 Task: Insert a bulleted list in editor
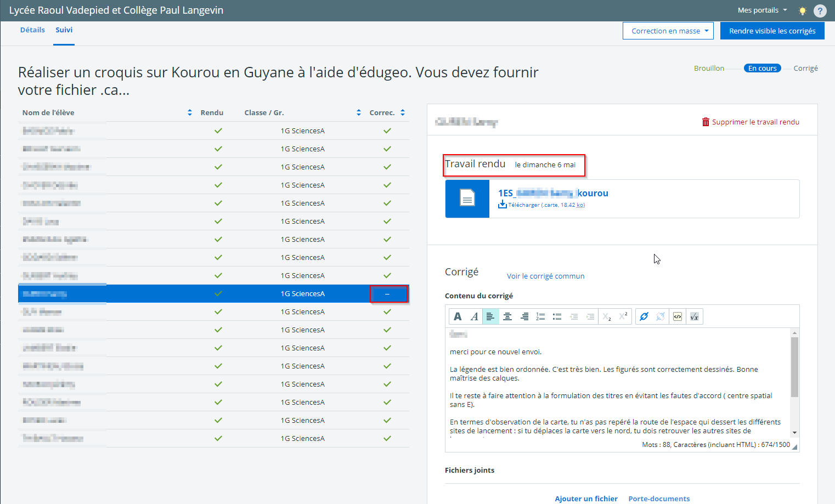point(557,316)
